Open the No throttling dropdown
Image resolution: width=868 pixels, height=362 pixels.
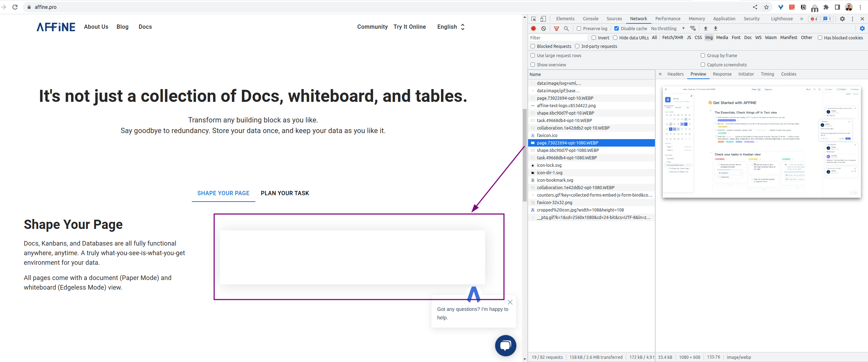[668, 28]
